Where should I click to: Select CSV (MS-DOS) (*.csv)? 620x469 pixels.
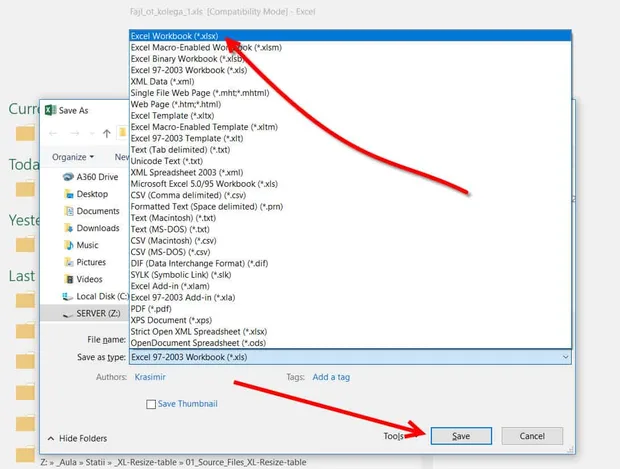[x=350, y=252]
